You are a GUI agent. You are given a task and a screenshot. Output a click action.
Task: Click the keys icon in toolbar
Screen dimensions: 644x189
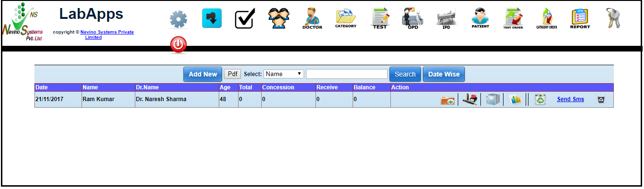613,18
